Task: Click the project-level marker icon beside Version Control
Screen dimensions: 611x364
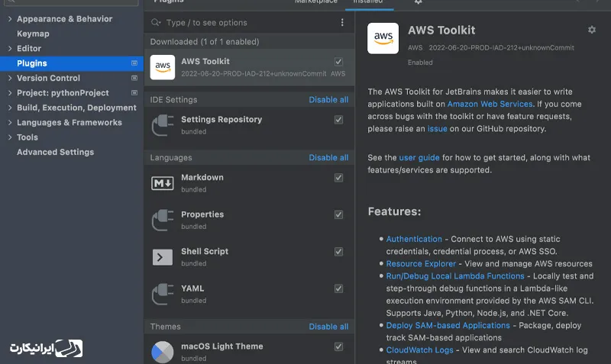Action: (134, 78)
